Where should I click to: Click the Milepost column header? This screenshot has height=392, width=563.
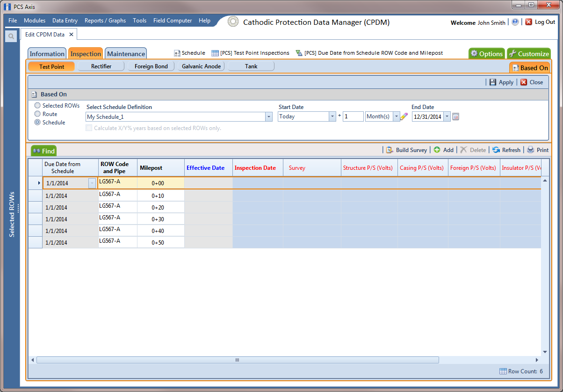(x=161, y=168)
